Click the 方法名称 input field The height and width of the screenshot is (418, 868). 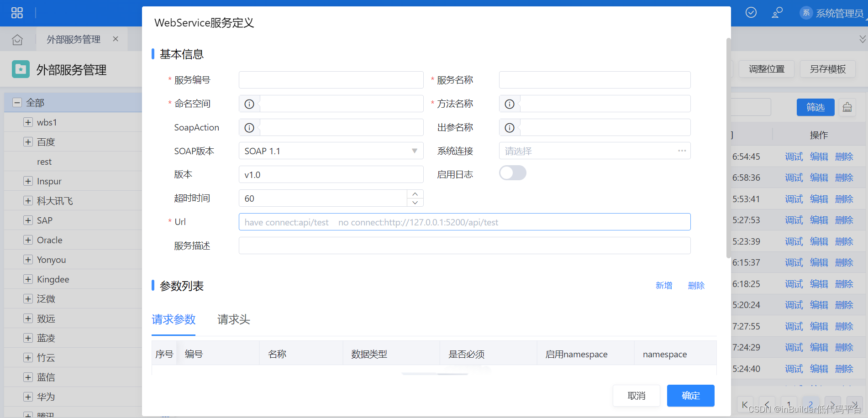click(x=605, y=104)
